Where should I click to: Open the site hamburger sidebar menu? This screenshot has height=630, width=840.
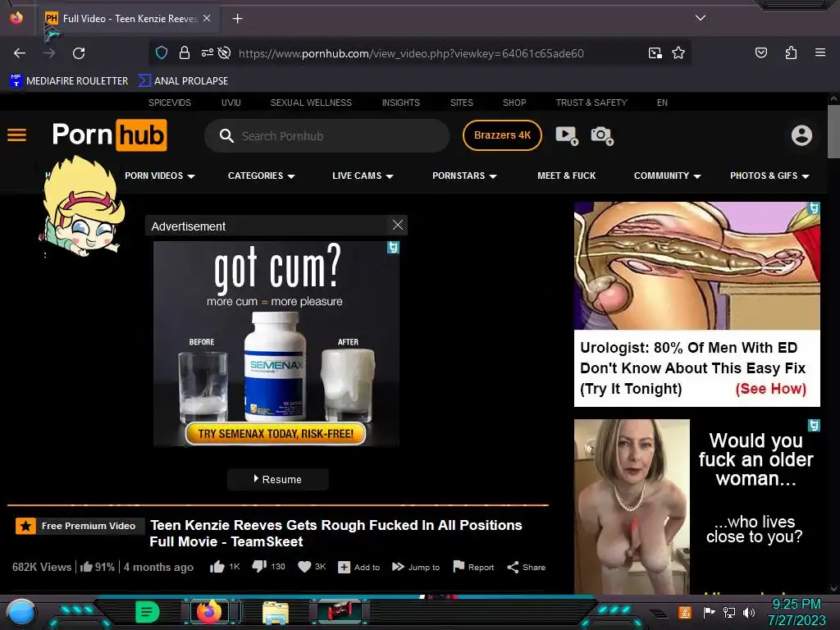pyautogui.click(x=16, y=135)
